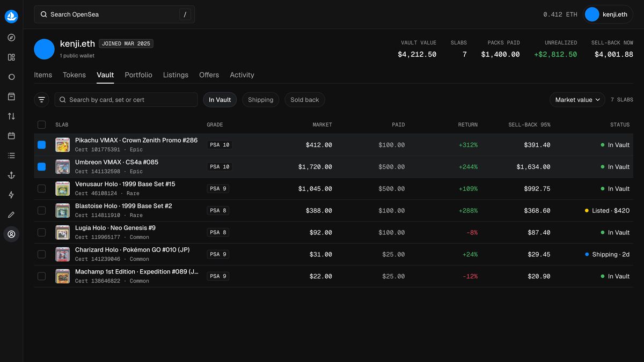Click the profile person icon in sidebar
The height and width of the screenshot is (362, 644).
(11, 234)
